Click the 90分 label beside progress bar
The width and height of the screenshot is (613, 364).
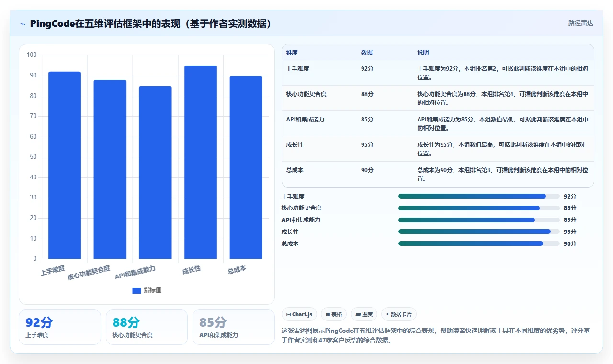point(570,244)
